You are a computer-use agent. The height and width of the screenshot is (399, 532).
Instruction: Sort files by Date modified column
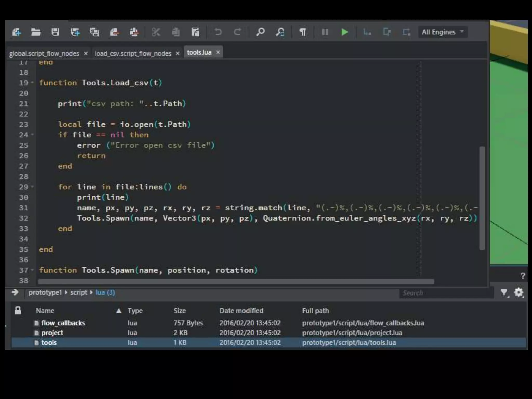[241, 311]
